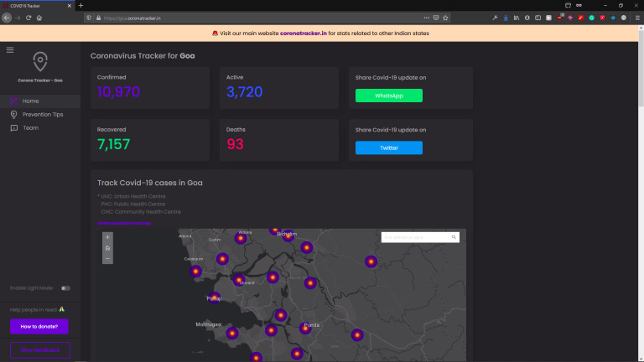This screenshot has width=644, height=362.
Task: Go back in the browser
Action: pyautogui.click(x=7, y=18)
